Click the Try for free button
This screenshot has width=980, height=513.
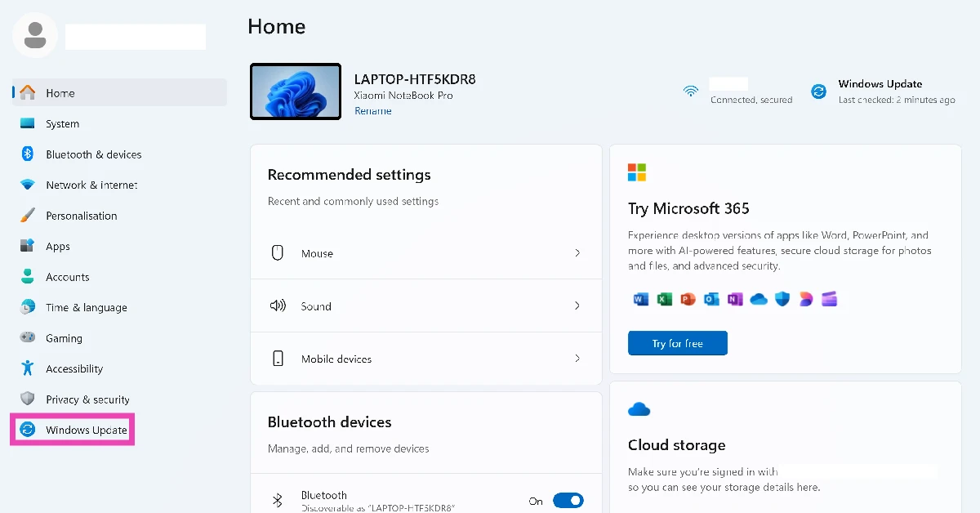click(x=677, y=343)
